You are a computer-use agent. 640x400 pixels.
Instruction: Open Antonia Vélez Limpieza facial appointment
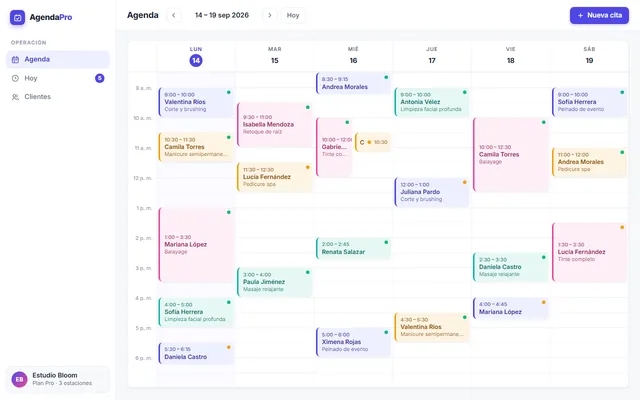432,102
